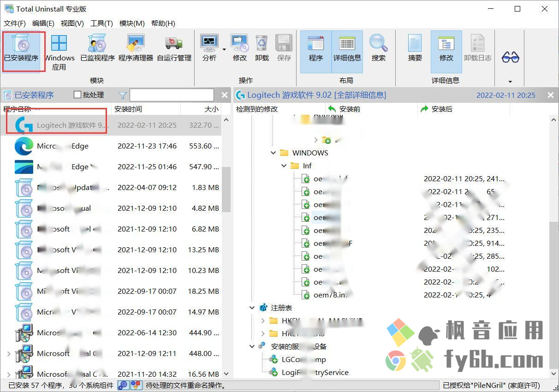
Task: Open the dropdown under the glasses icon
Action: pos(510,82)
